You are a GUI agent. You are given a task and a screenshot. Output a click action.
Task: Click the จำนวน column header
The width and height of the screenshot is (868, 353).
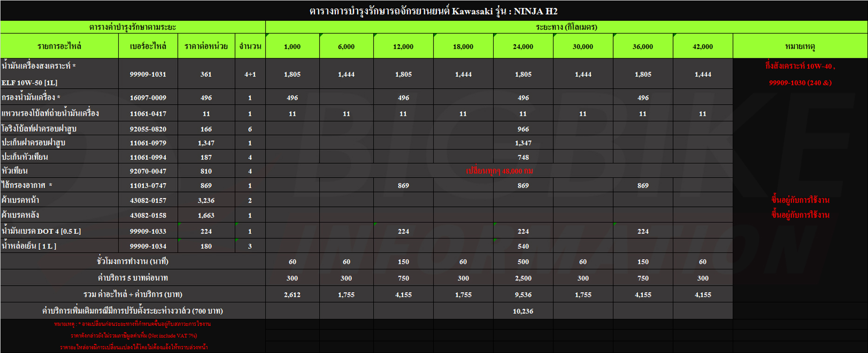pyautogui.click(x=250, y=46)
